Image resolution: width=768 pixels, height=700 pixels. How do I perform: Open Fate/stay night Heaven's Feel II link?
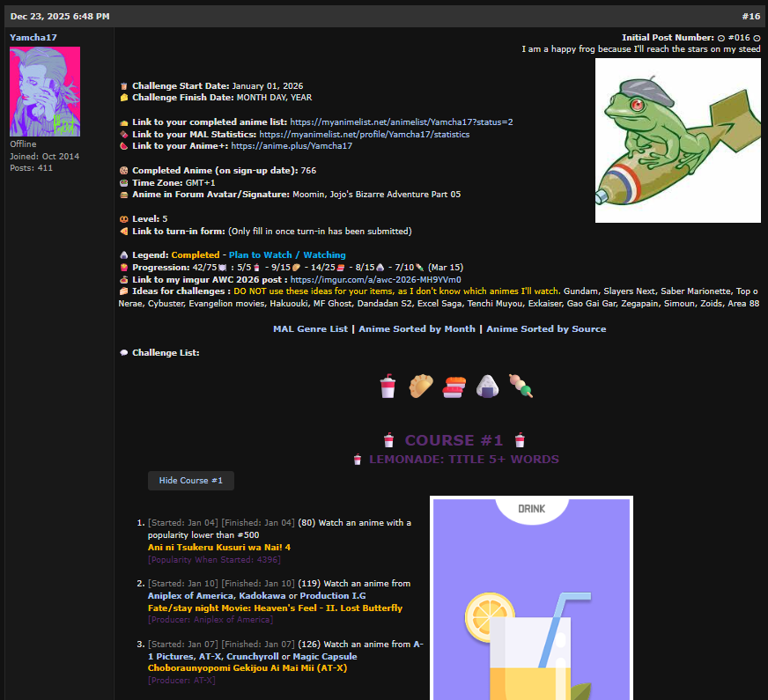[x=276, y=608]
